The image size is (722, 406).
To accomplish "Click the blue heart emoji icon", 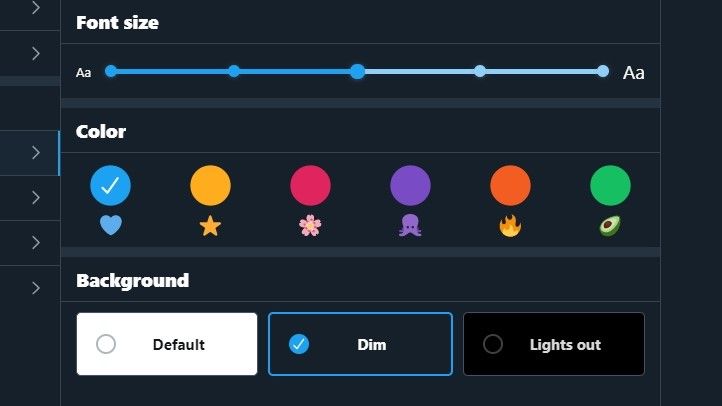I will click(x=111, y=226).
